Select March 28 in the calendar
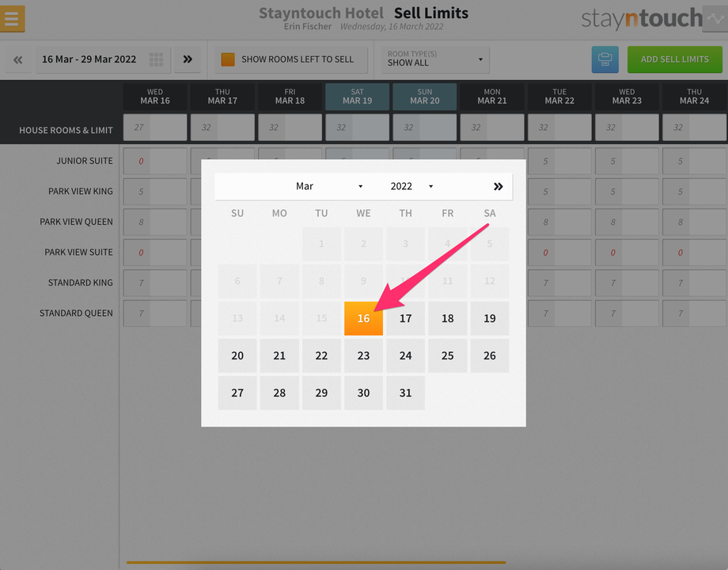728x570 pixels. [x=279, y=393]
